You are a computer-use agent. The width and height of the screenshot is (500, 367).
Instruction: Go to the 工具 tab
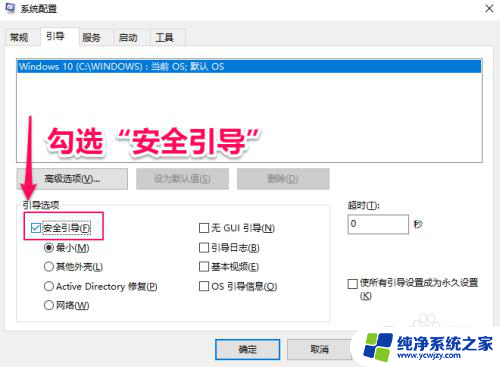click(164, 37)
